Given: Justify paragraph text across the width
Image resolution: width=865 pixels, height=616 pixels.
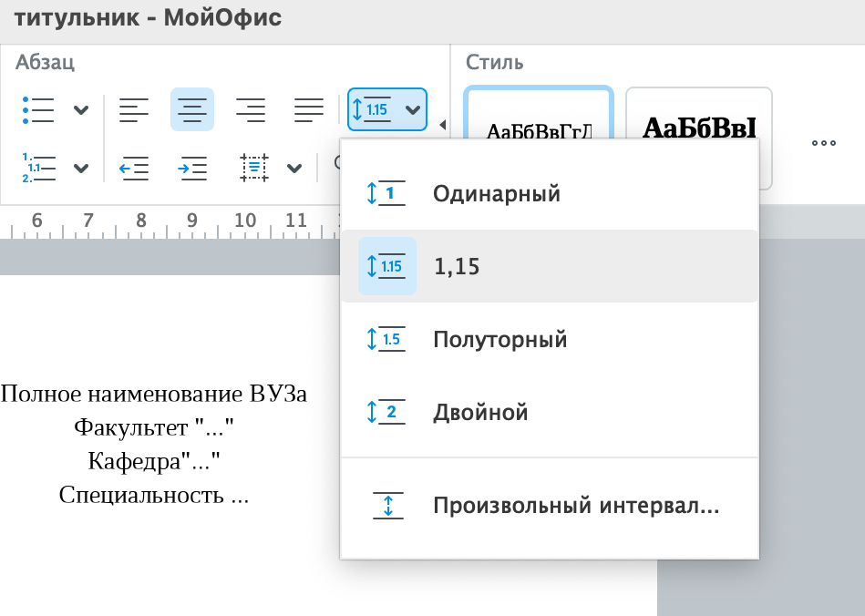Looking at the screenshot, I should 309,109.
